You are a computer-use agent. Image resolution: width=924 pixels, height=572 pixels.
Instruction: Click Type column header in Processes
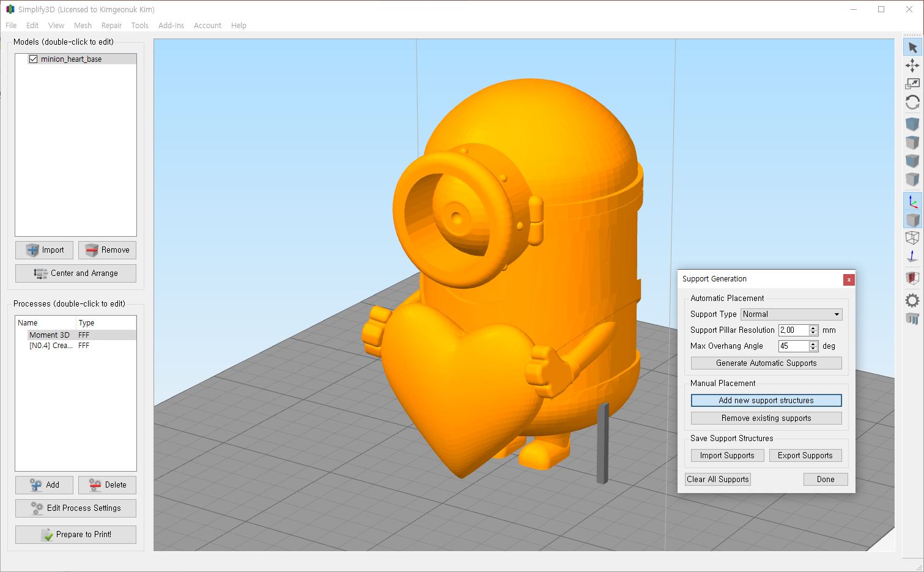(x=106, y=322)
